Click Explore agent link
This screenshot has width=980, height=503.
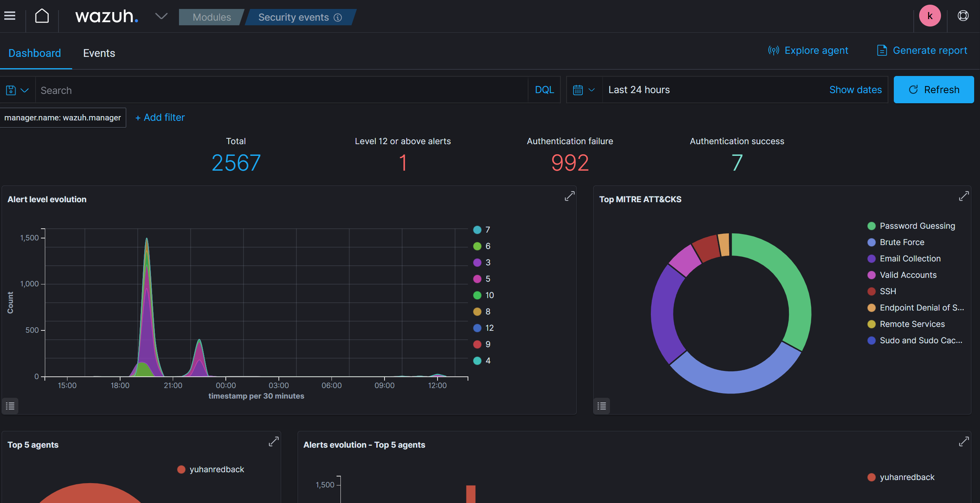tap(808, 50)
